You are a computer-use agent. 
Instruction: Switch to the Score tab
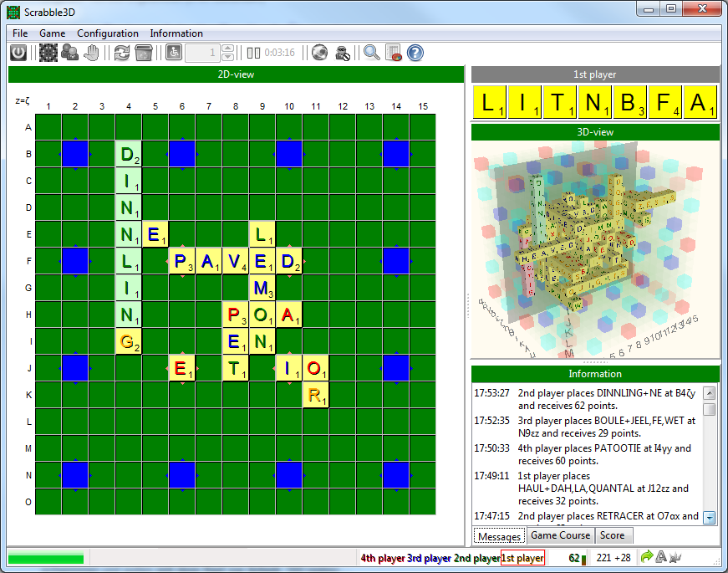[612, 535]
